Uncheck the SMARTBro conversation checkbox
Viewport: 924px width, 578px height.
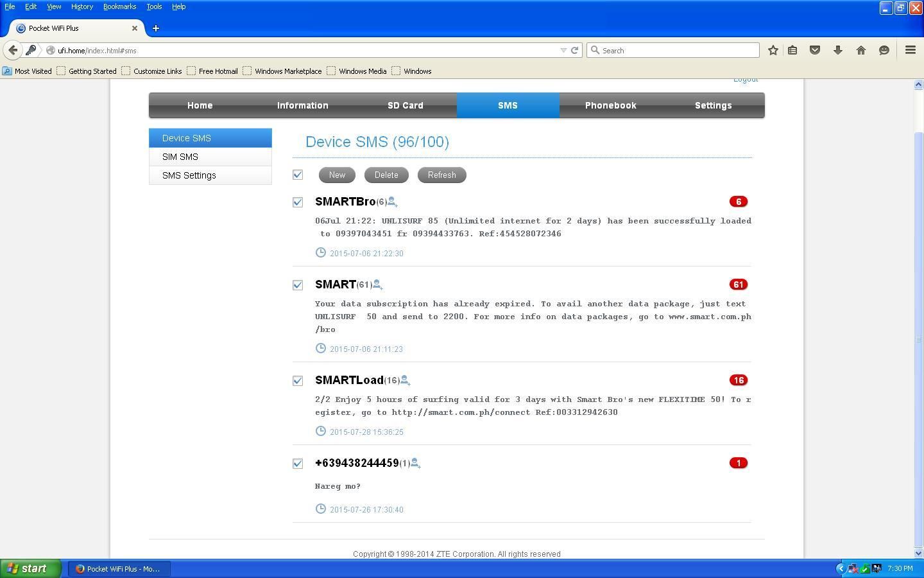point(298,202)
